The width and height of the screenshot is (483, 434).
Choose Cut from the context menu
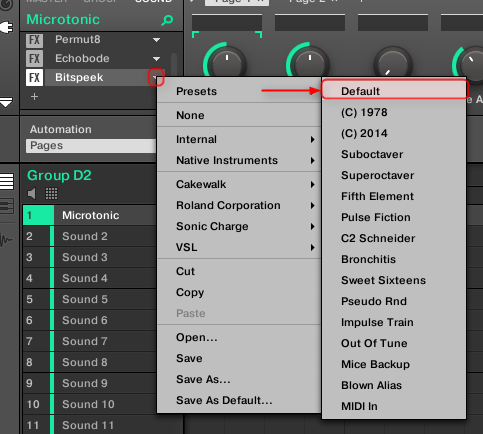[239, 271]
